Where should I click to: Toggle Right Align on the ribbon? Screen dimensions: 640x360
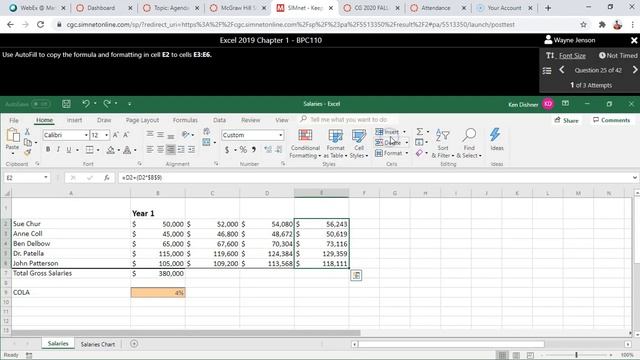click(x=171, y=150)
